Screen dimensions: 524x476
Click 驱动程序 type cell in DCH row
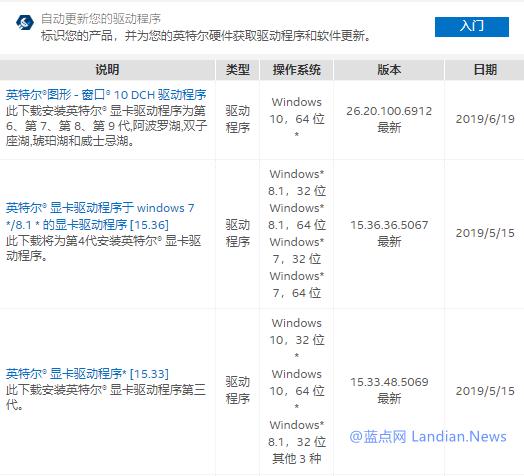coord(238,119)
